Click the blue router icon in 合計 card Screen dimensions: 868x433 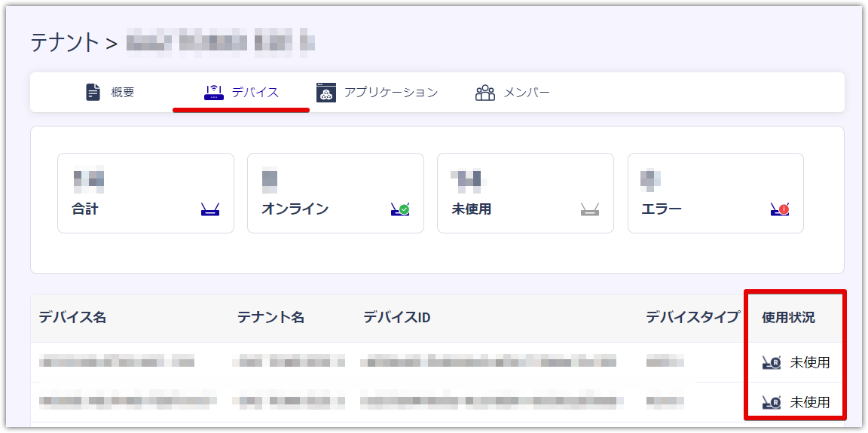[209, 209]
